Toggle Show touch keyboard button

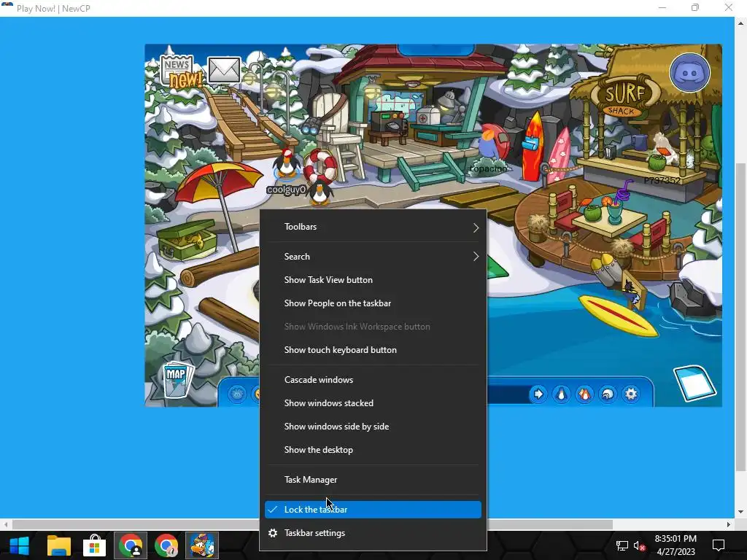point(373,350)
